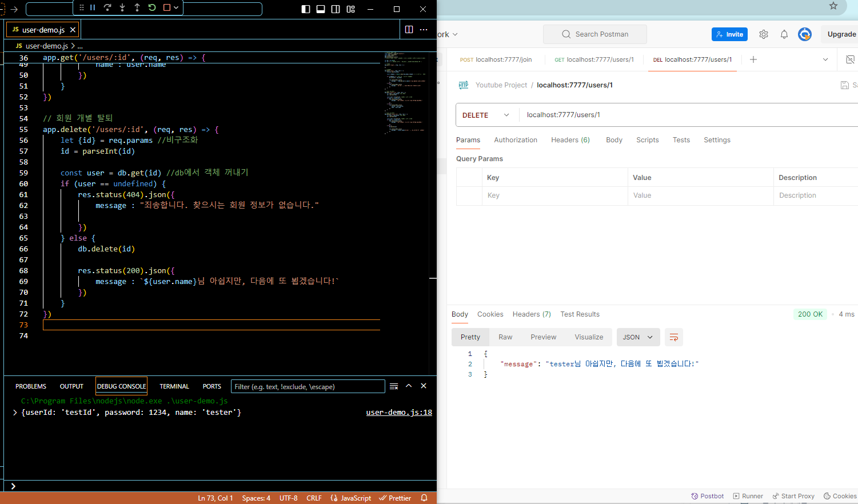Screen dimensions: 858x504
Task: Grab the debug toolbar drag handle
Action: point(82,7)
